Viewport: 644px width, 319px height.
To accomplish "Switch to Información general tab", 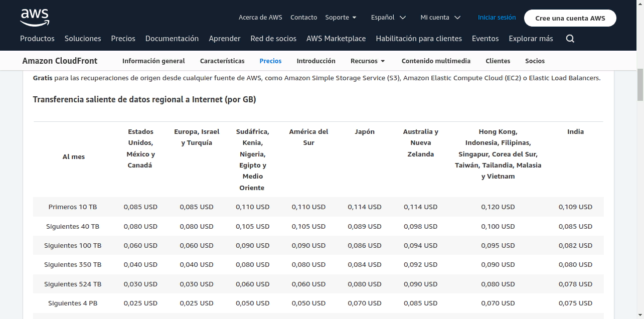I will 153,61.
